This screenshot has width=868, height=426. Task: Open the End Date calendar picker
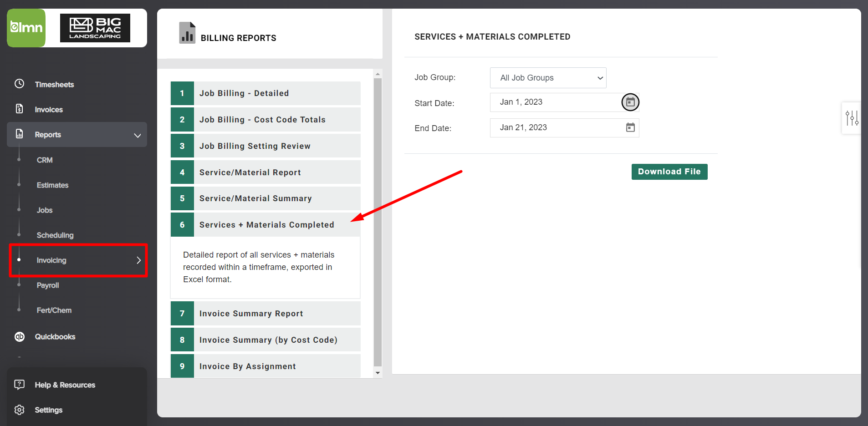point(630,127)
